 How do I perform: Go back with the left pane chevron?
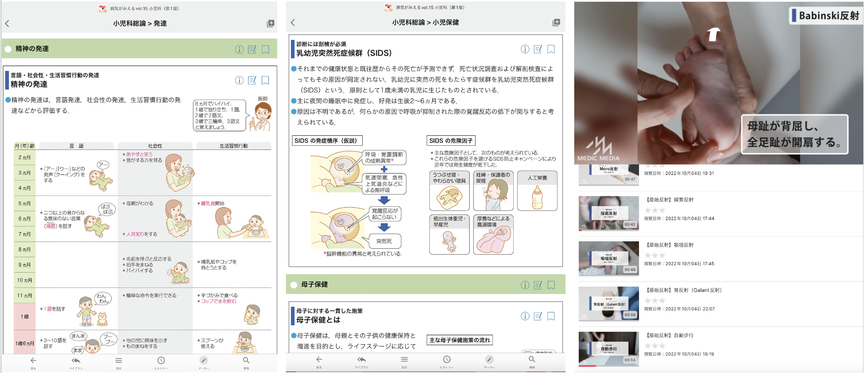click(x=7, y=24)
